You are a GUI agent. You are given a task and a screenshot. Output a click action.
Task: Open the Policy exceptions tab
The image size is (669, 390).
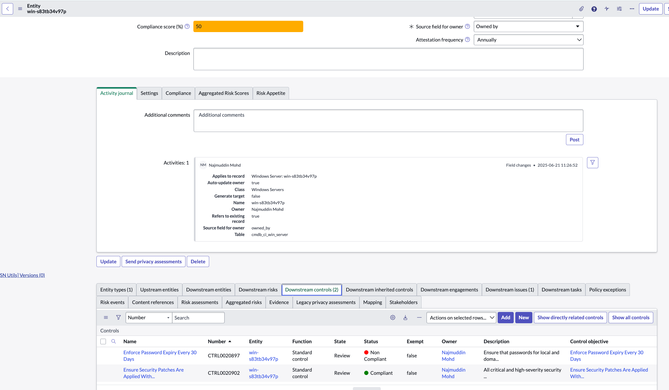tap(608, 290)
